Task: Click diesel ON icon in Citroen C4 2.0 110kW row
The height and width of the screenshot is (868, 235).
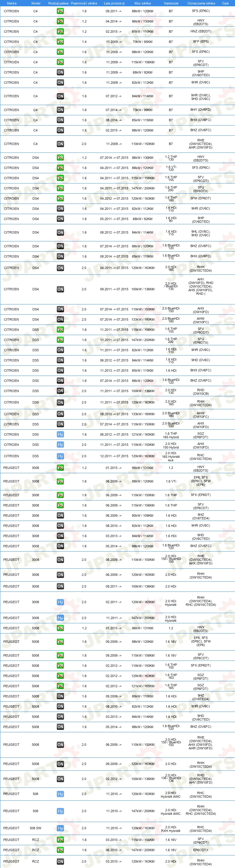Action: coord(60,144)
